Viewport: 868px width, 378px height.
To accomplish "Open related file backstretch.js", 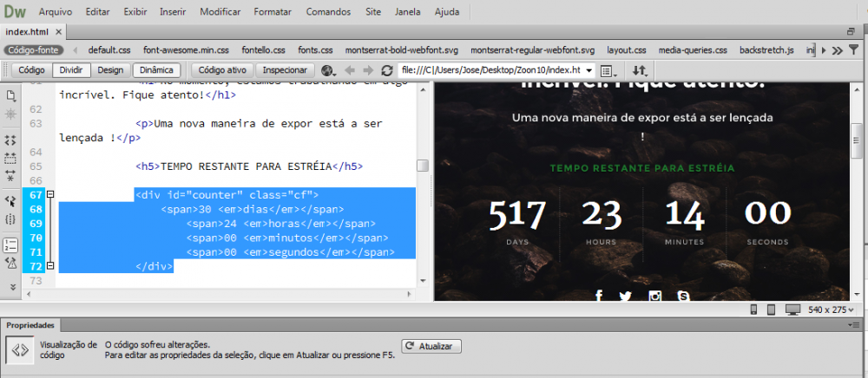I will 766,50.
